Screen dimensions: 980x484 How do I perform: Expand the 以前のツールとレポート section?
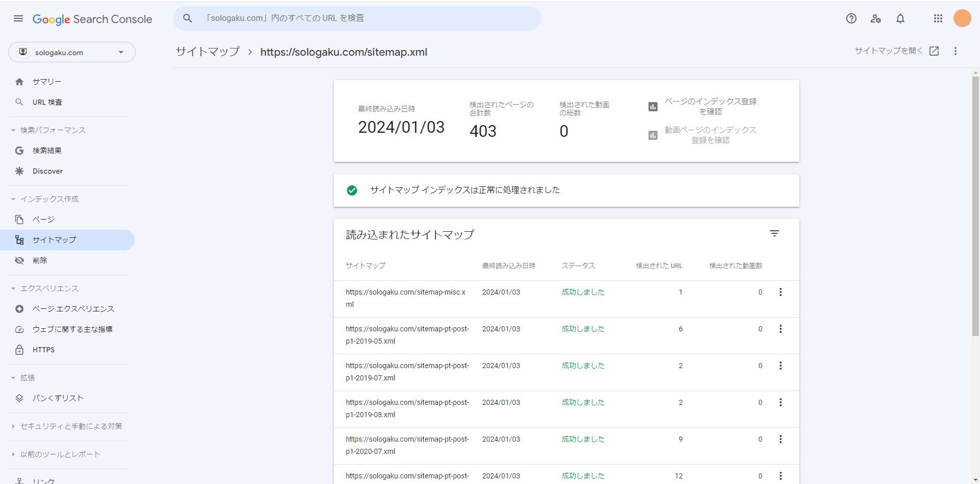coord(56,454)
